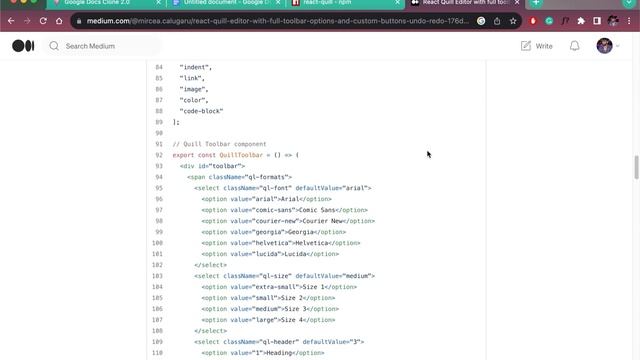The image size is (640, 360).
Task: Click the Lucida option line
Action: pos(270,254)
